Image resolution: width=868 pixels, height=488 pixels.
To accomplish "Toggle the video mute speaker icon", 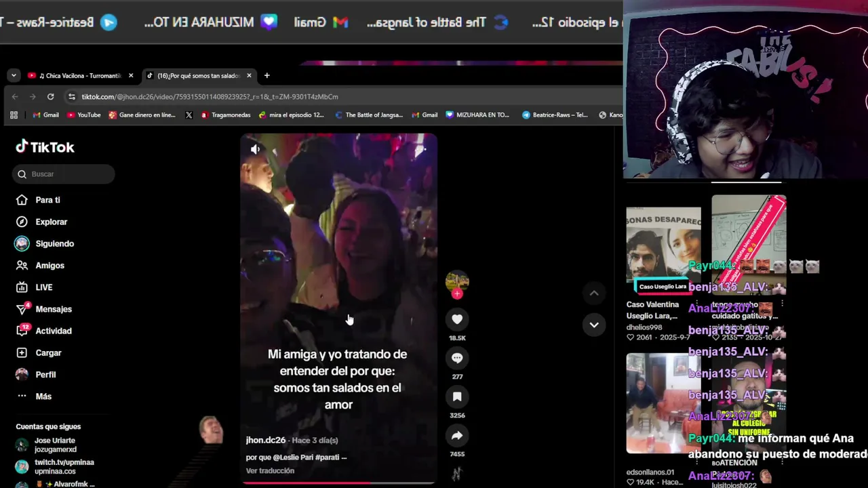I will (255, 149).
